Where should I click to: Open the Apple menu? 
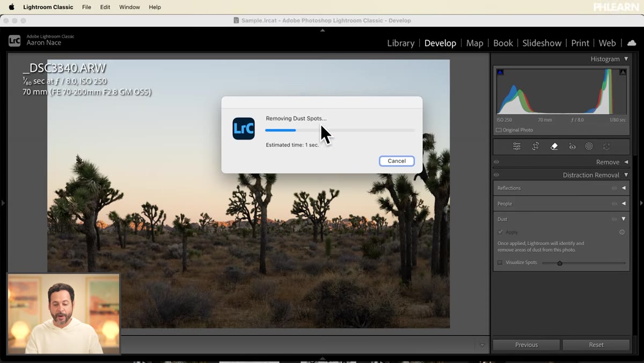(11, 7)
